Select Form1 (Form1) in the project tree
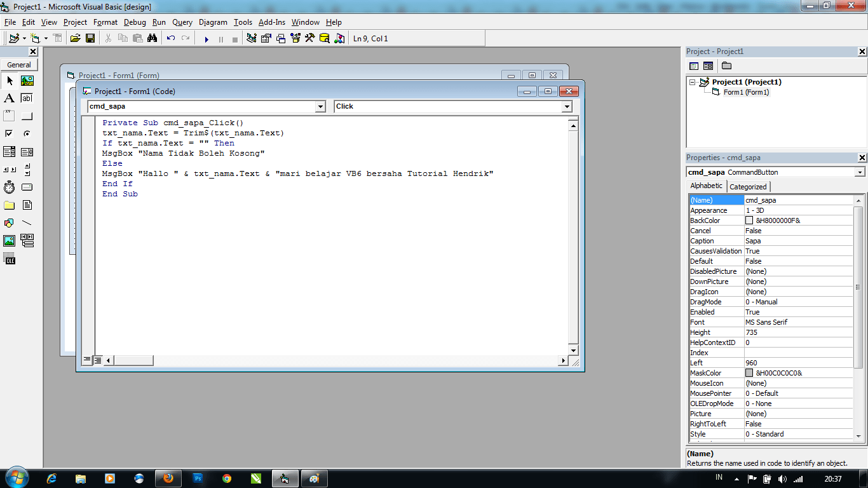Screen dimensions: 868x488 [x=746, y=92]
